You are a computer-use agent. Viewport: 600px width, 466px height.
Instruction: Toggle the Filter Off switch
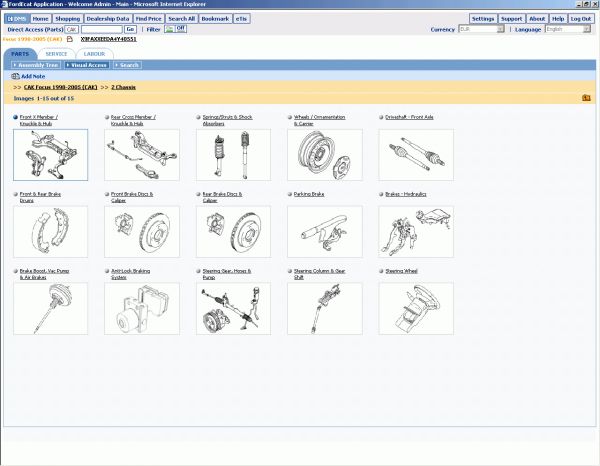coord(175,30)
